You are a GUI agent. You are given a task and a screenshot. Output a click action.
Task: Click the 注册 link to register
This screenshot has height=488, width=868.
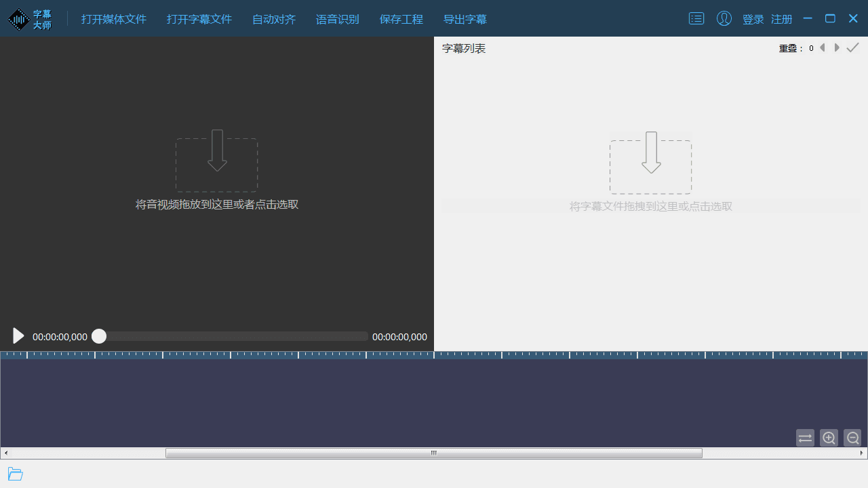(781, 19)
